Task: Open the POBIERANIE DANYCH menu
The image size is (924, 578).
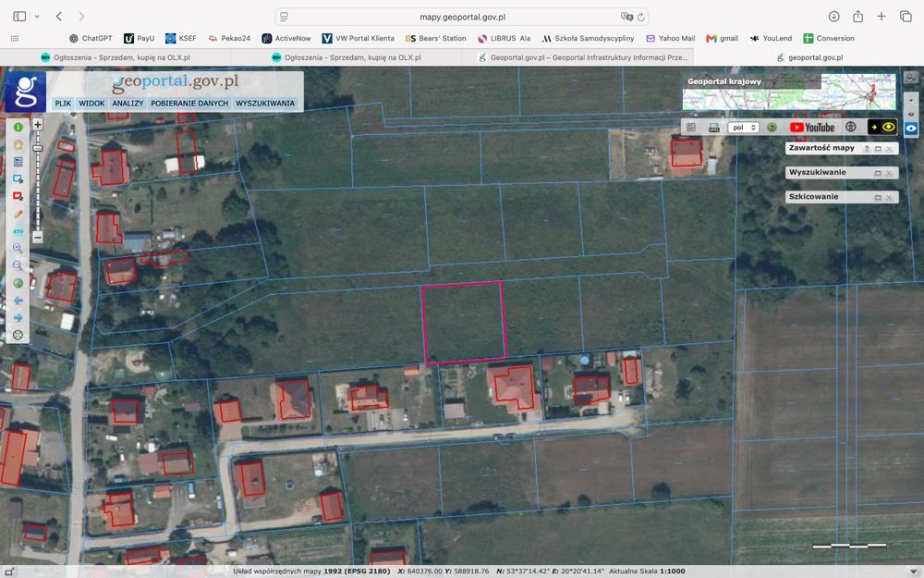Action: tap(189, 104)
